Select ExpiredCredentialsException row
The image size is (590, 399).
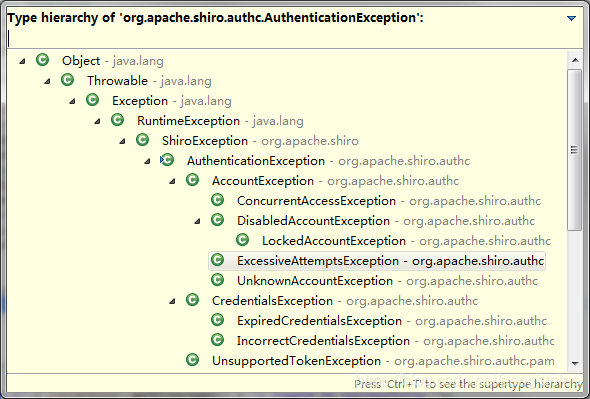coord(392,320)
